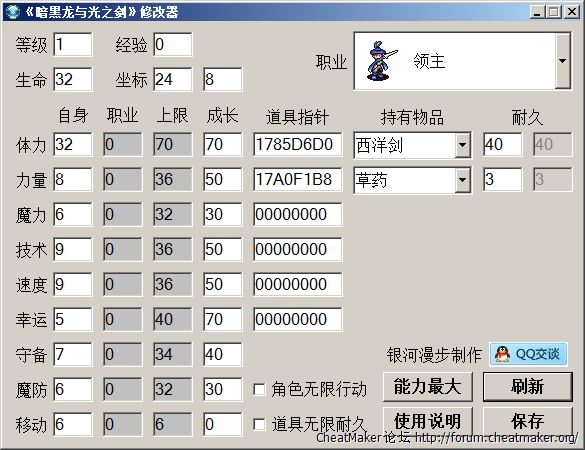Enable 角色无限行动 checkbox
The height and width of the screenshot is (450, 585).
pos(259,389)
